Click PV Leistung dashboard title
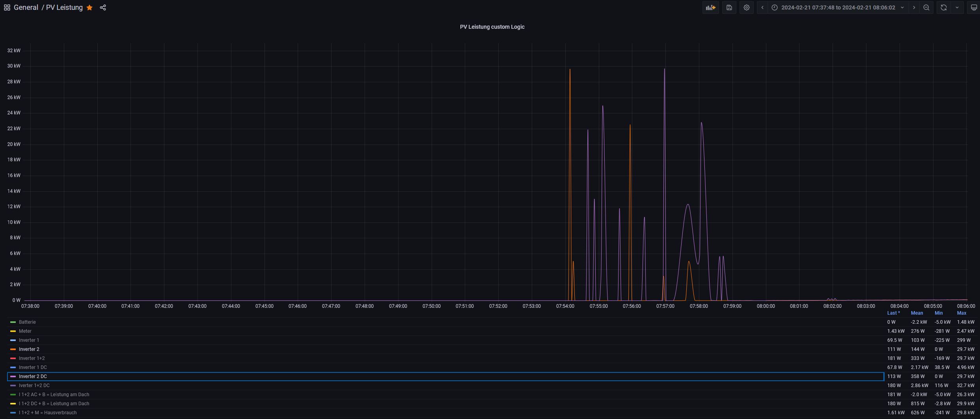 tap(64, 7)
